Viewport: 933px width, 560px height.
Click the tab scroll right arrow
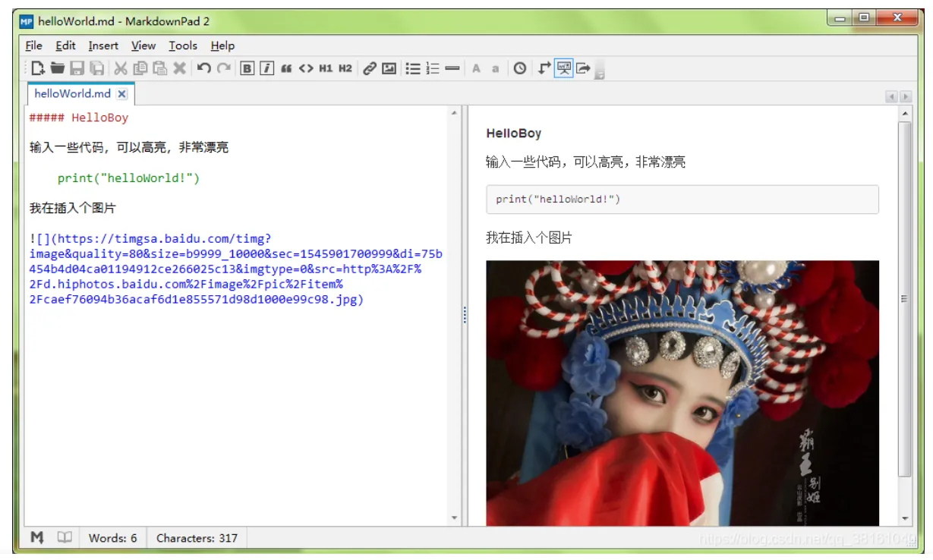[x=905, y=97]
